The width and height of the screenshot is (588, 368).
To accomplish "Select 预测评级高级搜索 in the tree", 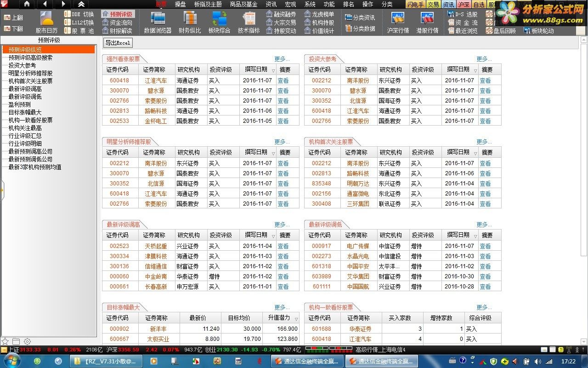I will click(30, 57).
